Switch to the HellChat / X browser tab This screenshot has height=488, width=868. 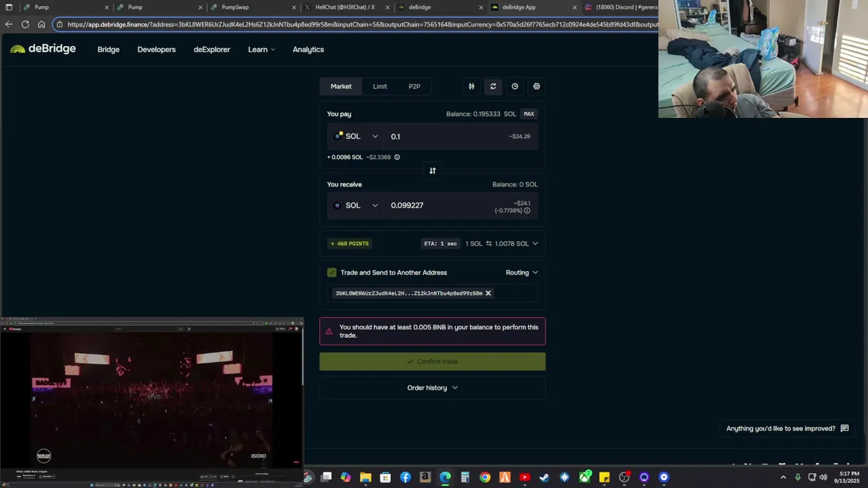(345, 7)
